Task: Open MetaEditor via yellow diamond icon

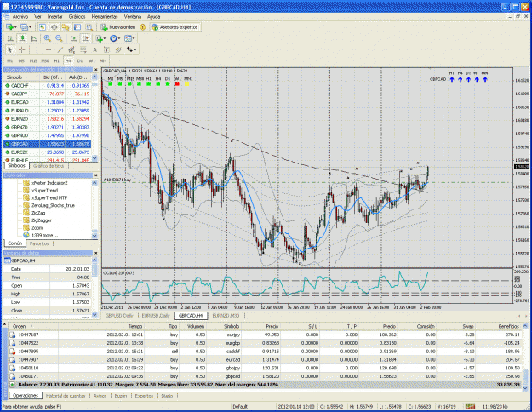Action: click(x=143, y=27)
